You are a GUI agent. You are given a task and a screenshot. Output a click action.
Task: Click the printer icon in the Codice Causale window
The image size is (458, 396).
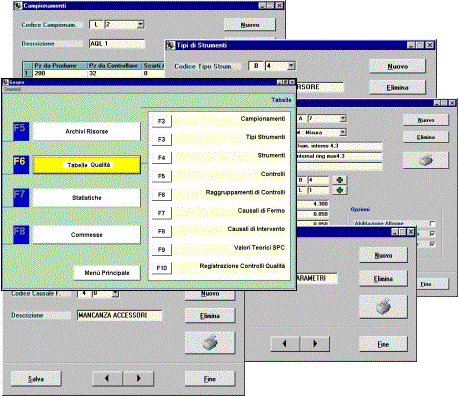click(210, 342)
